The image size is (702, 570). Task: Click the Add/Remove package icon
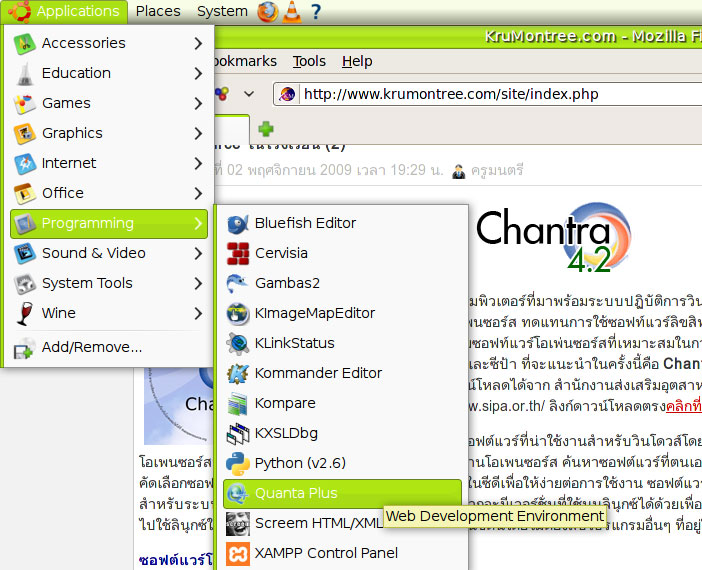tap(24, 349)
